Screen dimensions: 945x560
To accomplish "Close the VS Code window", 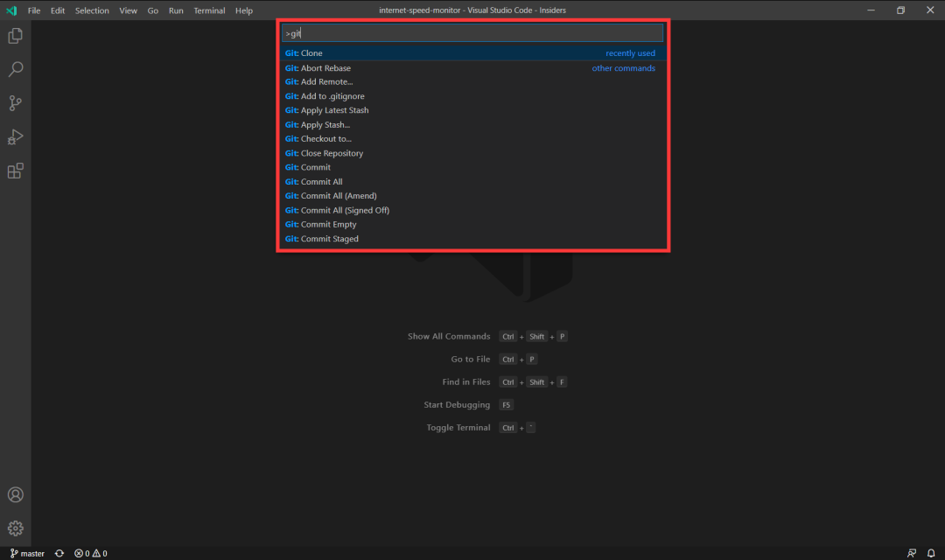I will [x=930, y=10].
